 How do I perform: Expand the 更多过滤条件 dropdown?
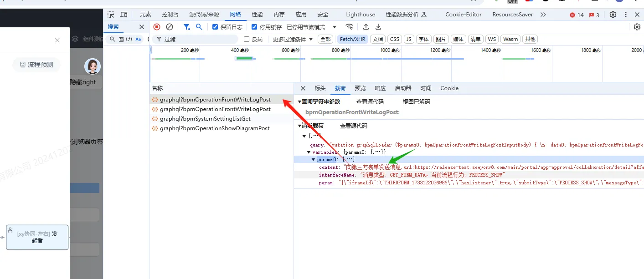point(293,39)
